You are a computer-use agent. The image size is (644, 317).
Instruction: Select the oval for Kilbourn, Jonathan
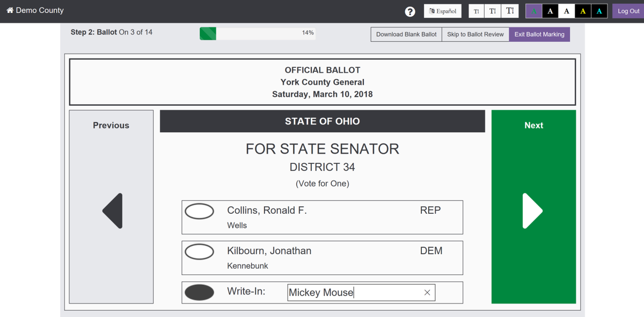(199, 251)
